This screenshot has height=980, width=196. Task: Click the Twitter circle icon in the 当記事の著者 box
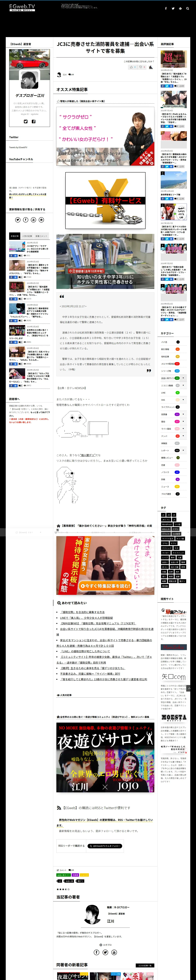[x=105, y=952]
